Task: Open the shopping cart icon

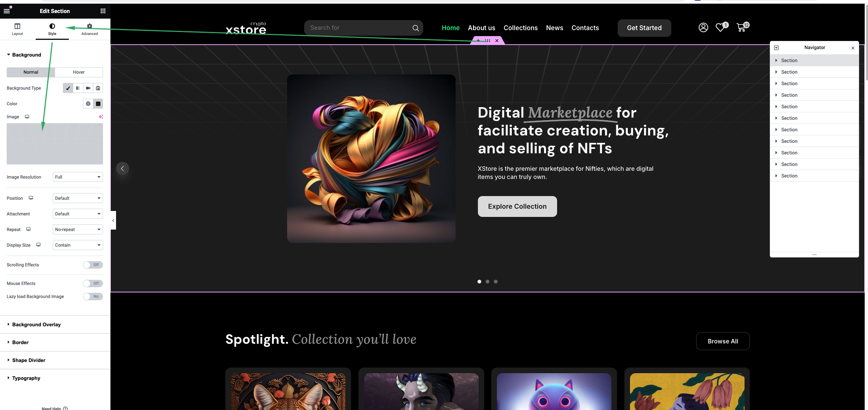Action: tap(741, 28)
